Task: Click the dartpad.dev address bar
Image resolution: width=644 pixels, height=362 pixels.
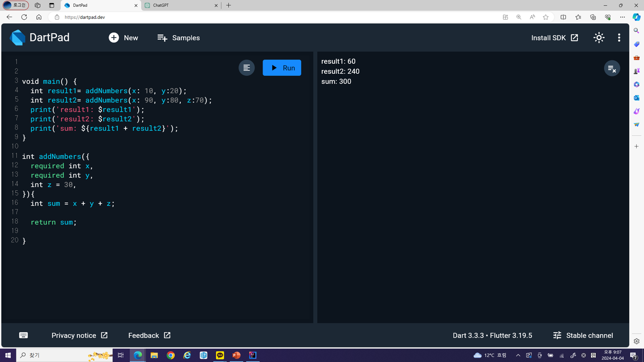Action: tap(225, 17)
